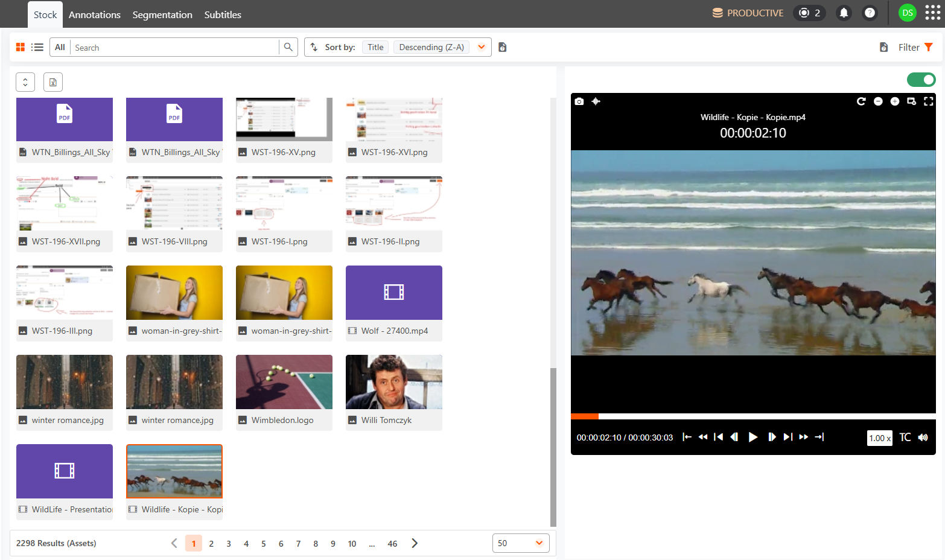Viewport: 945px width, 560px height.
Task: Go to last results page 46
Action: 392,544
